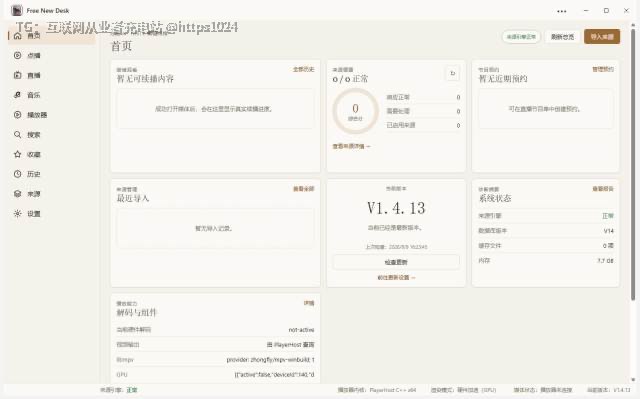640x399 pixels.
Task: Click the 7.7 GB memory value
Action: 605,261
